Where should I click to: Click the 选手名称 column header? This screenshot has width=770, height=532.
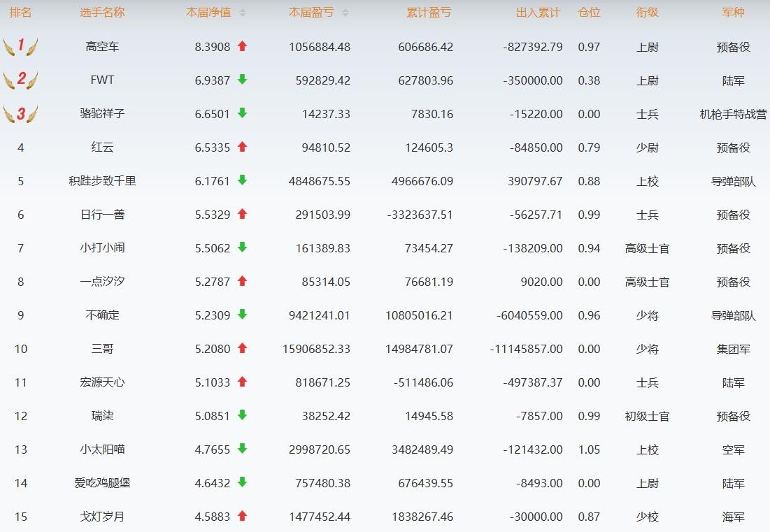(x=102, y=13)
